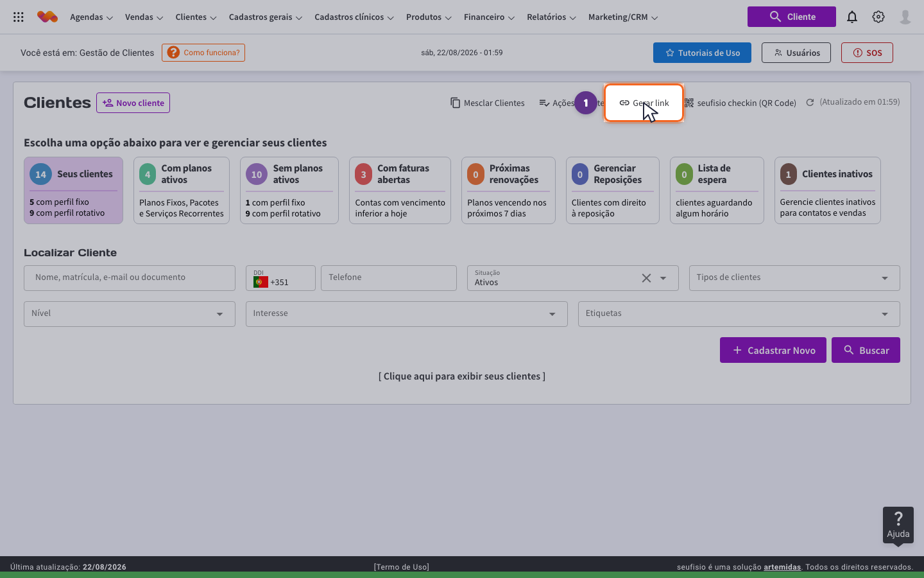The height and width of the screenshot is (578, 924).
Task: Click the Nome, matrícula search field
Action: point(130,278)
